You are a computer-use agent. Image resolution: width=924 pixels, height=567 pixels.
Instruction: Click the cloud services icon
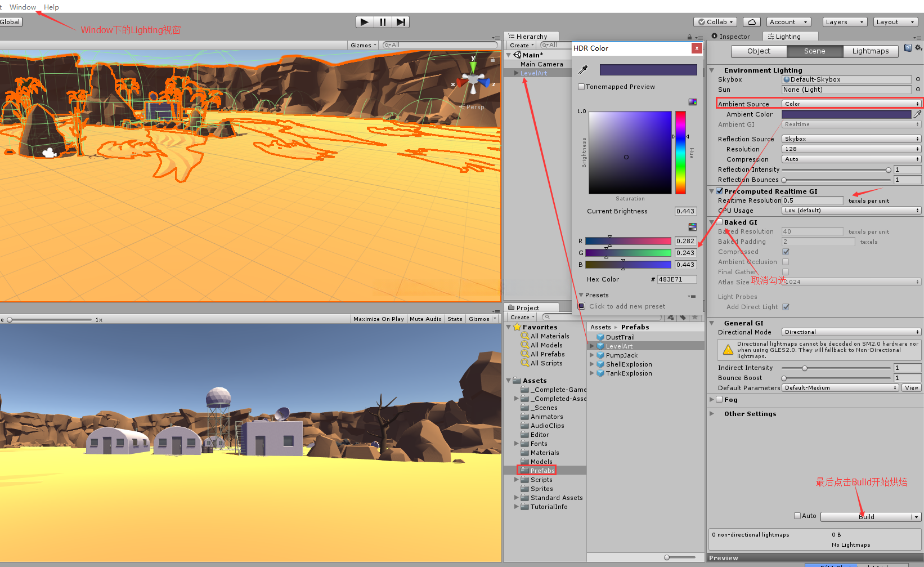(x=752, y=22)
